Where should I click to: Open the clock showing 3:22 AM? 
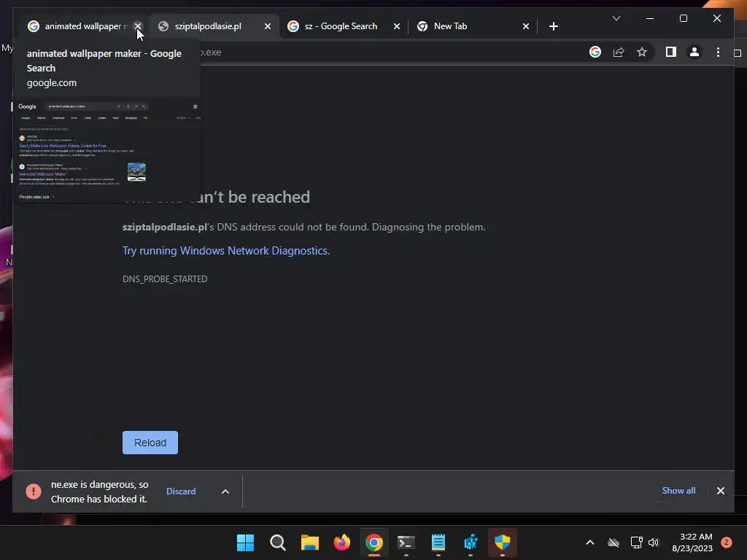[x=692, y=542]
